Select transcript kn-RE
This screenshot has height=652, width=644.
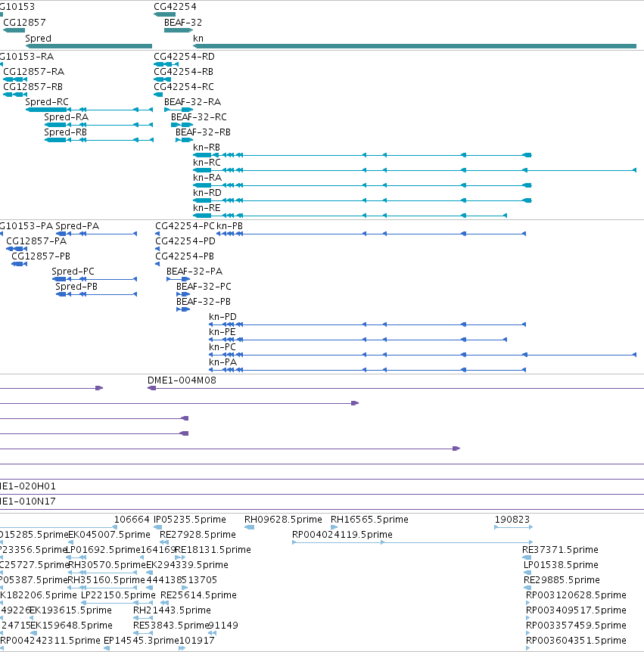350,216
